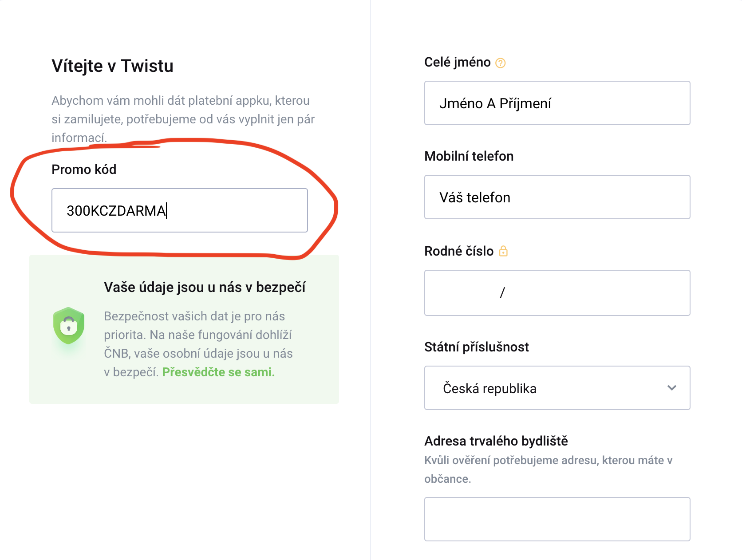
Task: Click the Rodné číslo input field
Action: coord(557,293)
